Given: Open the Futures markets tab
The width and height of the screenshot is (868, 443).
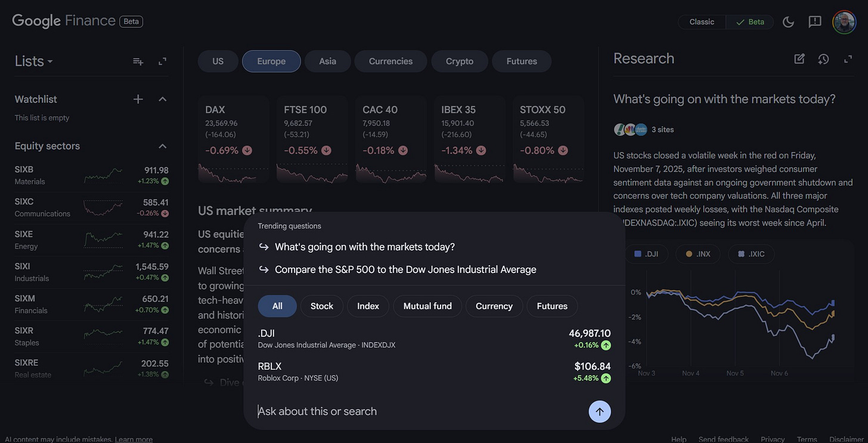Looking at the screenshot, I should 522,61.
